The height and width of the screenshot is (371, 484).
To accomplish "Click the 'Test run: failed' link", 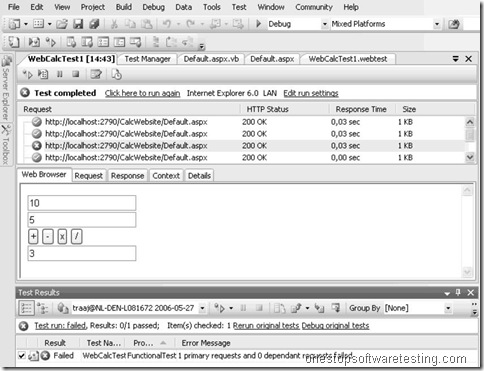I will (60, 325).
